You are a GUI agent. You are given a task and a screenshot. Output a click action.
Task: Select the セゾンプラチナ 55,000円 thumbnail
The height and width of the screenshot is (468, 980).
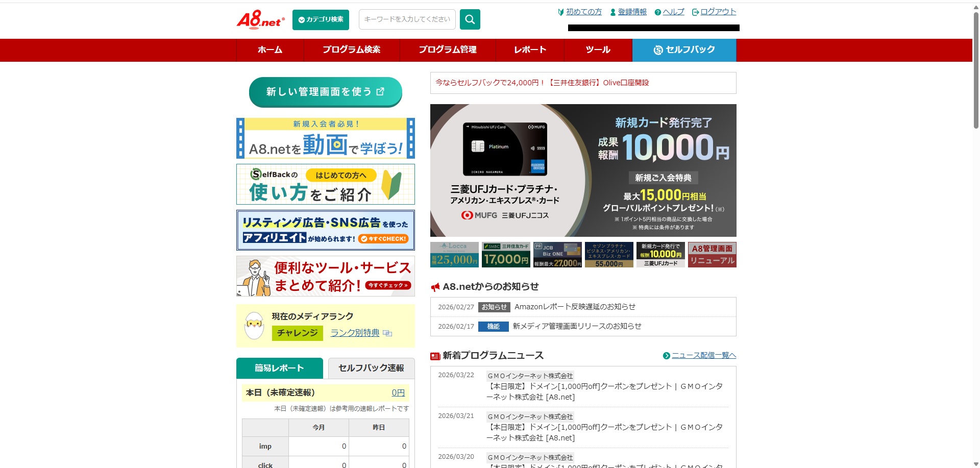(609, 255)
